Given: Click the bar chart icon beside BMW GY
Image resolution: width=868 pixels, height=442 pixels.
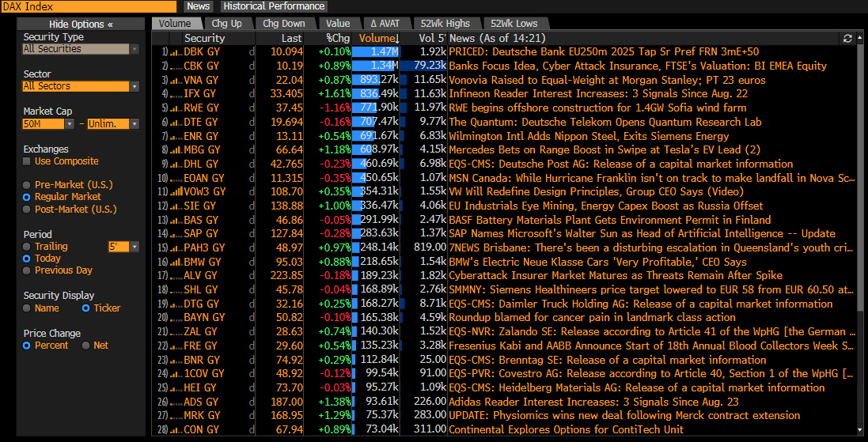Looking at the screenshot, I should (x=176, y=262).
